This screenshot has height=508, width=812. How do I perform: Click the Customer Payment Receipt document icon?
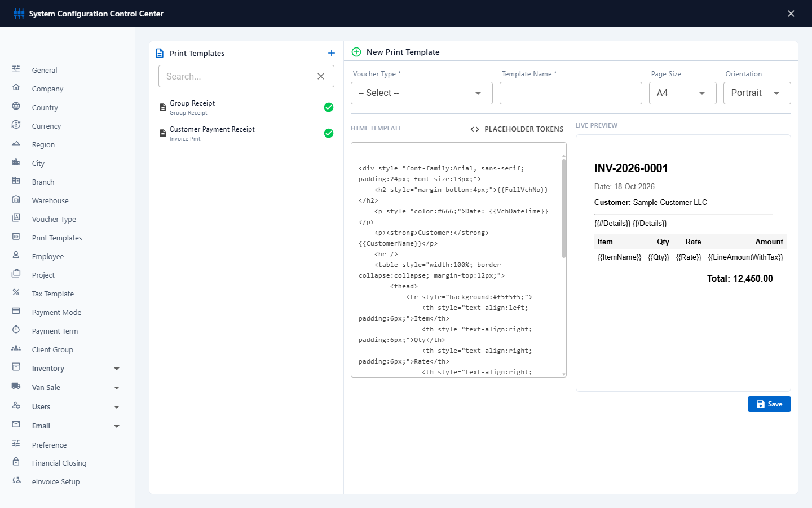point(163,133)
